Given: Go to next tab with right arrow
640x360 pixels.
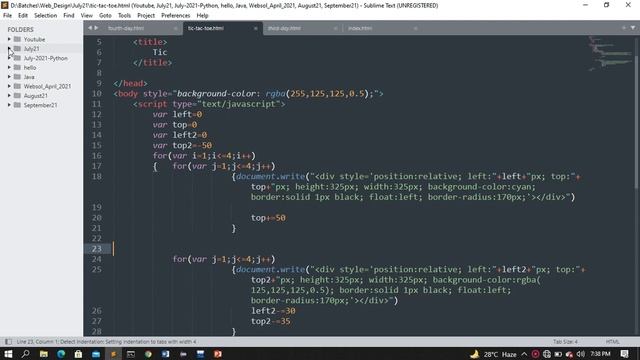Looking at the screenshot, I should 97,28.
